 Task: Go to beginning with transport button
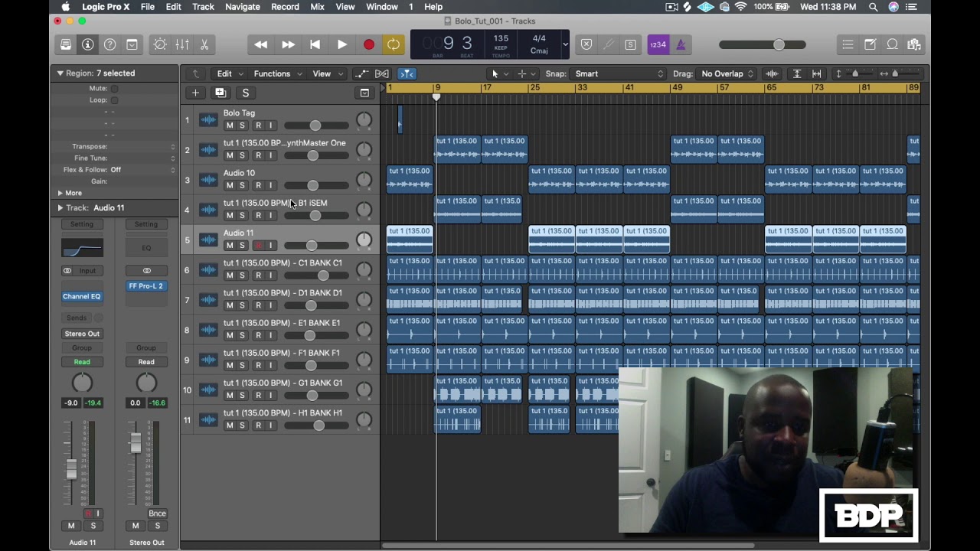tap(315, 44)
